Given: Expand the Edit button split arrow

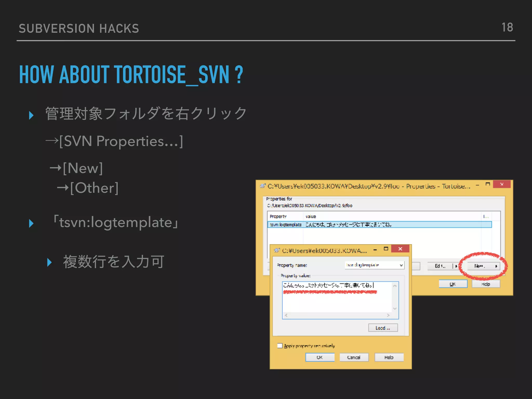Looking at the screenshot, I should [456, 266].
